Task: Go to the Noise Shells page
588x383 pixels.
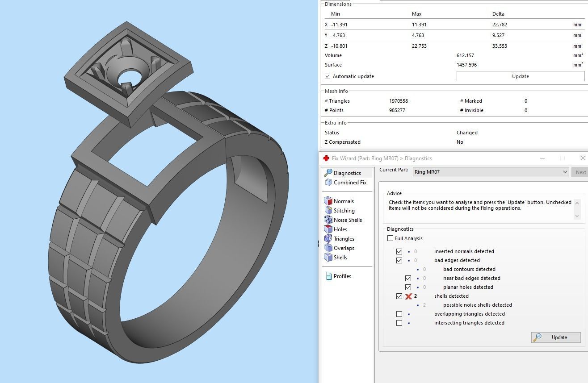Action: click(x=348, y=220)
